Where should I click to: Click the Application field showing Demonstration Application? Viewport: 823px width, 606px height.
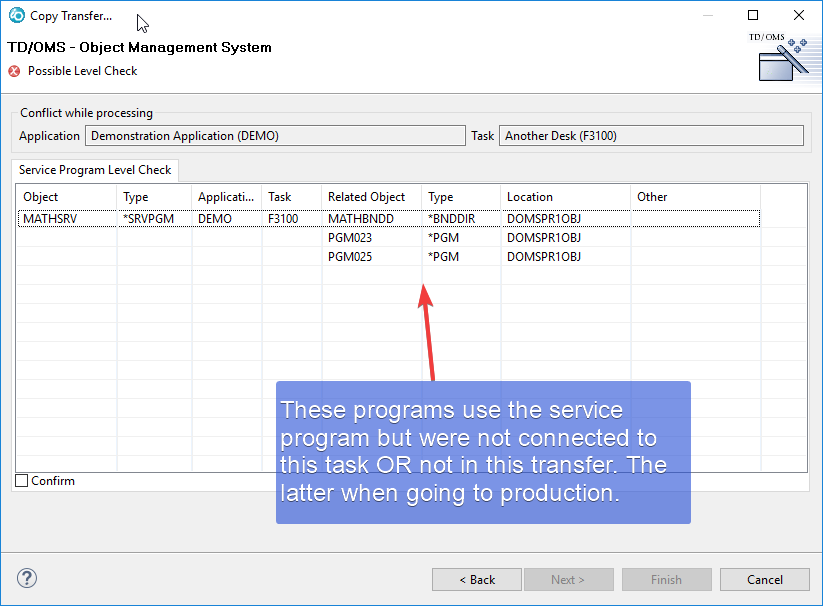point(275,136)
